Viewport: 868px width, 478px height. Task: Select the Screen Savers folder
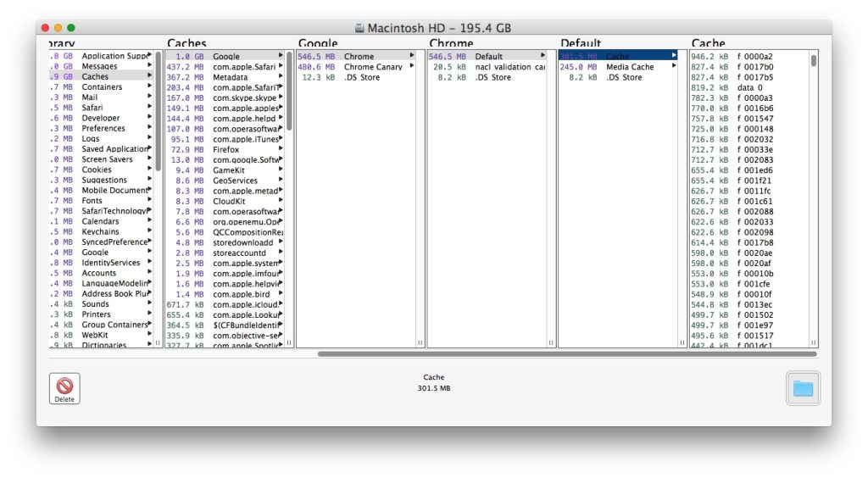click(102, 158)
